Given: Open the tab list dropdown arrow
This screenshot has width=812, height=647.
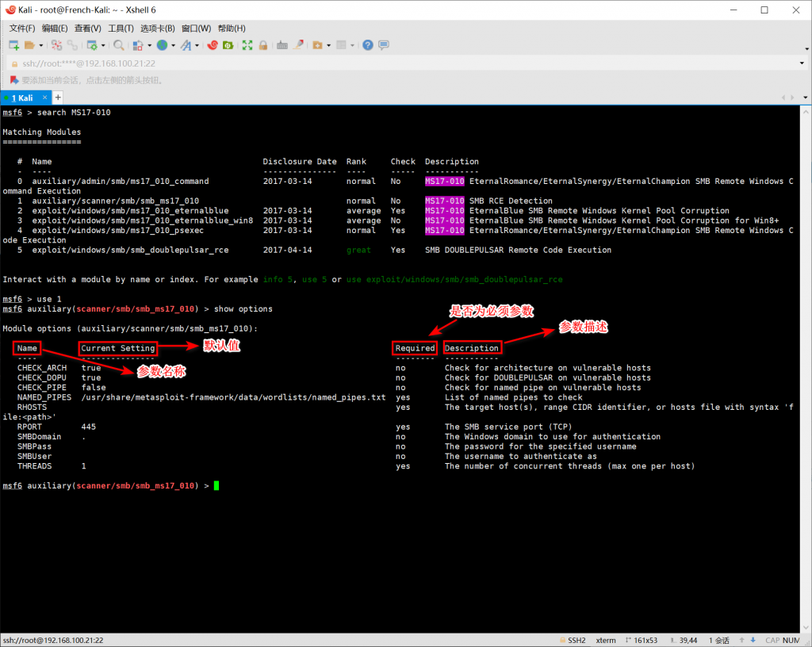Looking at the screenshot, I should coord(806,98).
